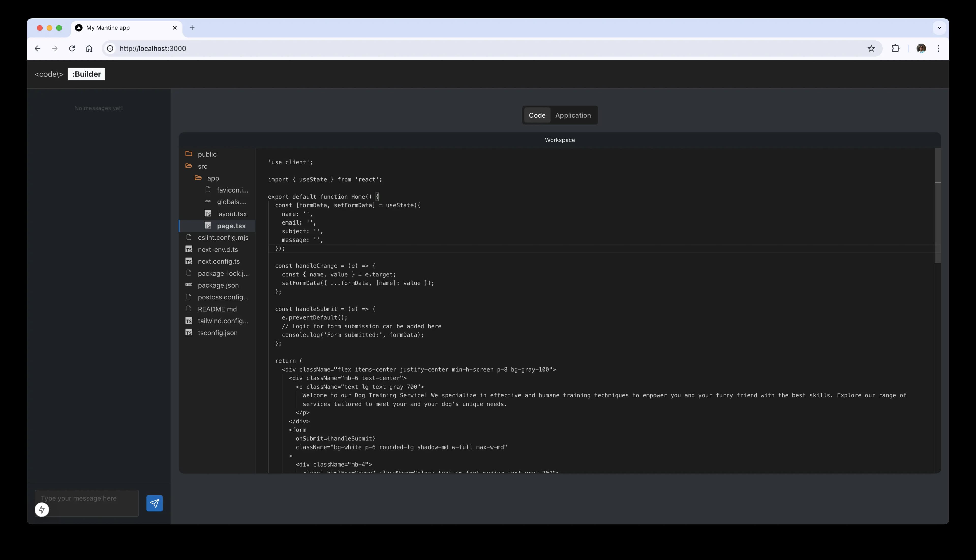Click the TS icon beside next.config.ts
Image resolution: width=976 pixels, height=560 pixels.
click(189, 261)
